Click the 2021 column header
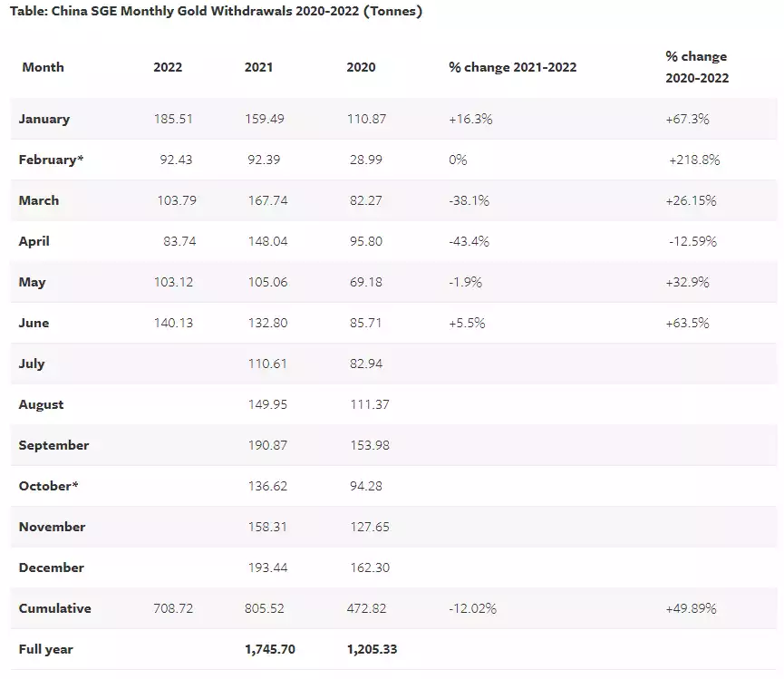Image resolution: width=784 pixels, height=679 pixels. (x=258, y=68)
